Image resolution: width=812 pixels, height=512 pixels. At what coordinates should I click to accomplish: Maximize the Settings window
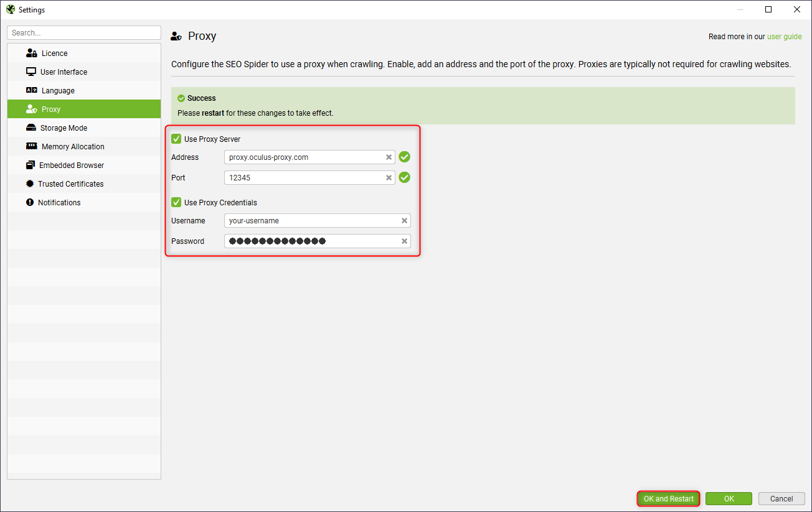[x=768, y=9]
